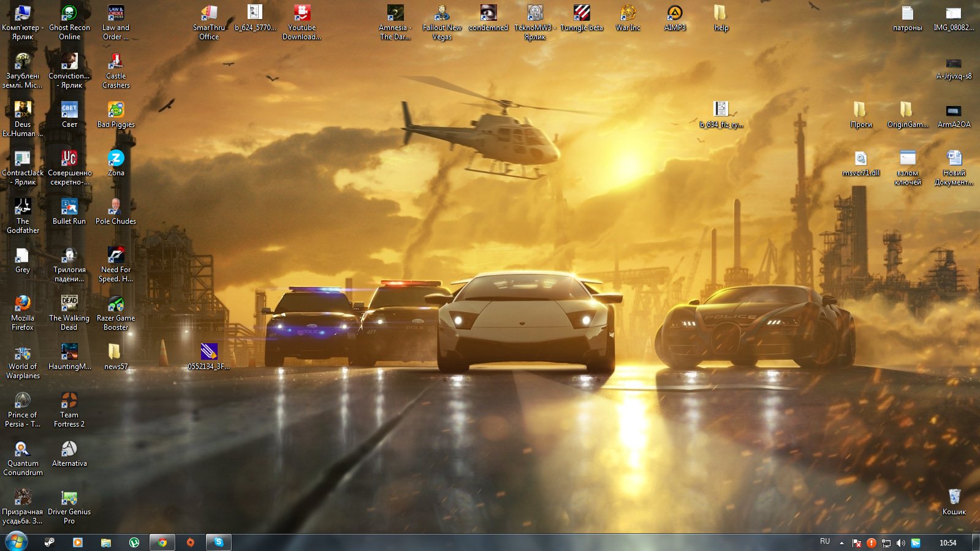
Task: Open uTorrent from the taskbar
Action: coord(134,542)
